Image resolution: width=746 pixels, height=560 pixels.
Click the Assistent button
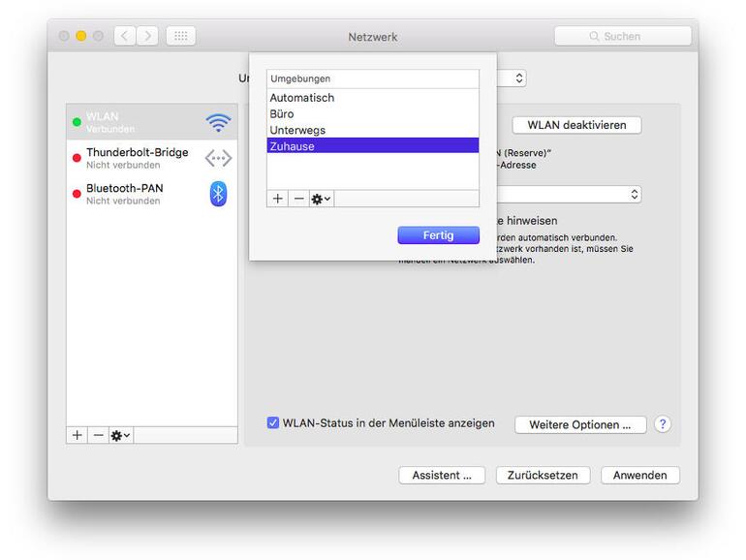coord(442,475)
